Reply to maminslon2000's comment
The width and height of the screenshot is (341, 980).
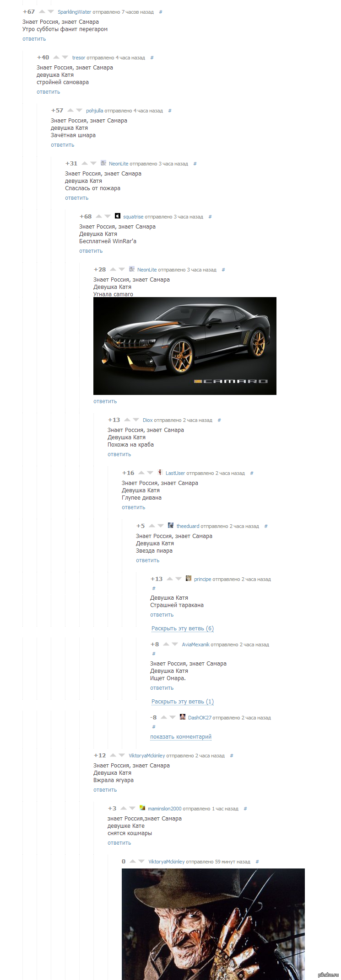119,843
